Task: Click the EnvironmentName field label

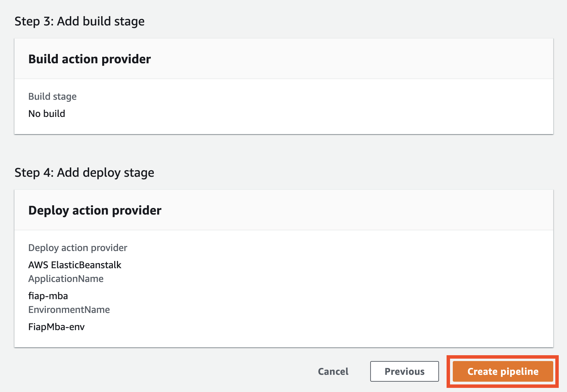Action: 69,310
